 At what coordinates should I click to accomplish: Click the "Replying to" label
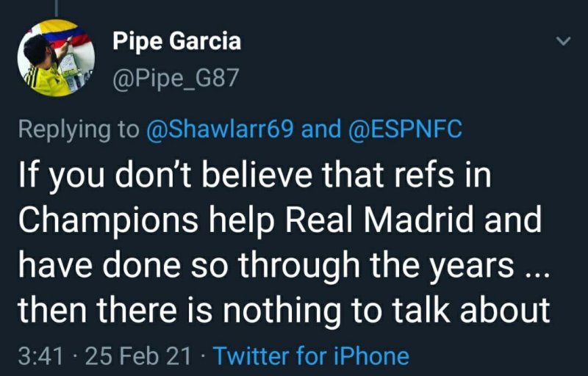(78, 129)
